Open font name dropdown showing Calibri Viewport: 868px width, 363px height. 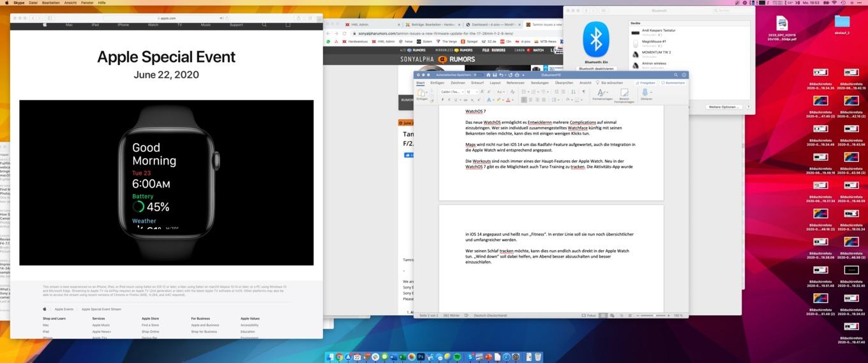pos(452,91)
